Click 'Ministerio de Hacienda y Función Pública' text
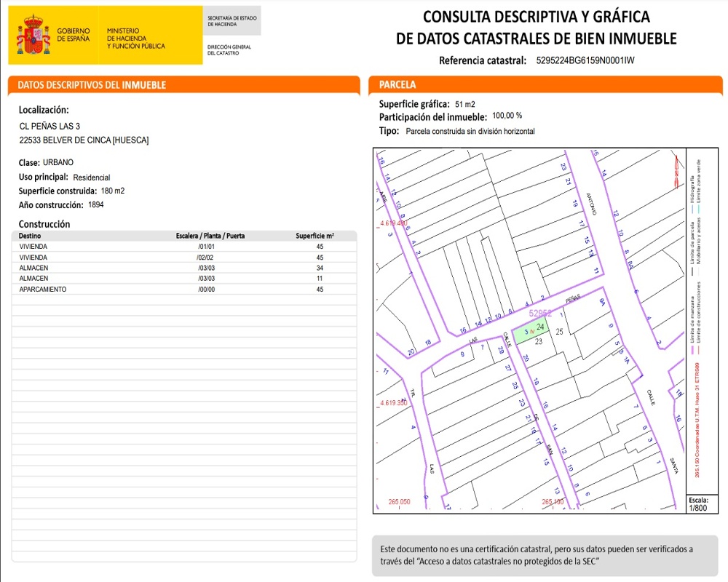Screen dimensions: 728x582 pos(135,38)
